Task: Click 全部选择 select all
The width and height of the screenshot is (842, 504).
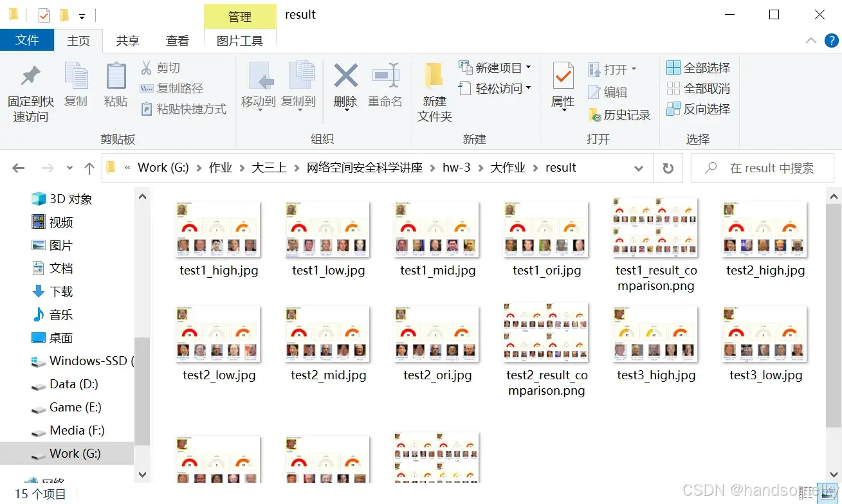Action: (699, 67)
